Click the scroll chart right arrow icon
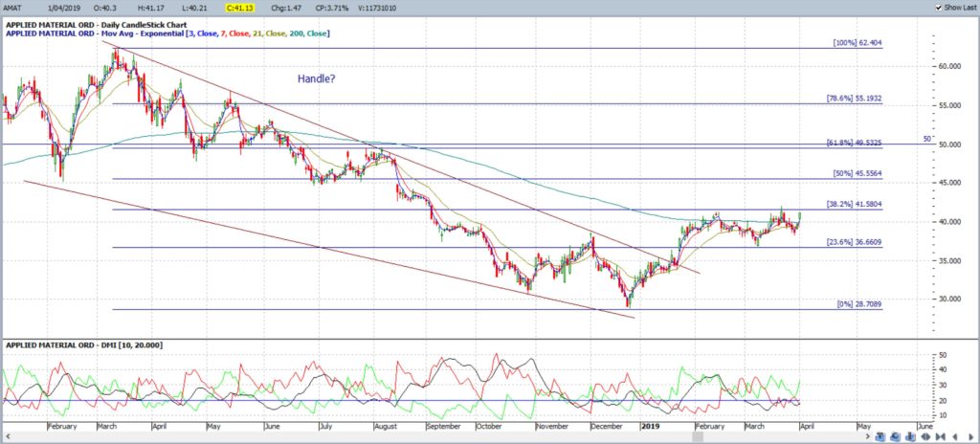 tap(970, 436)
